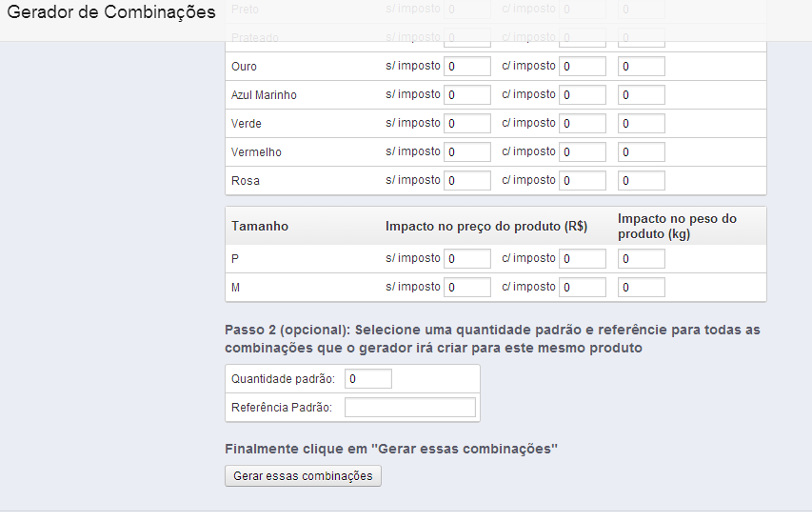The width and height of the screenshot is (812, 522).
Task: Select the Ouro weight impact field
Action: pos(642,67)
